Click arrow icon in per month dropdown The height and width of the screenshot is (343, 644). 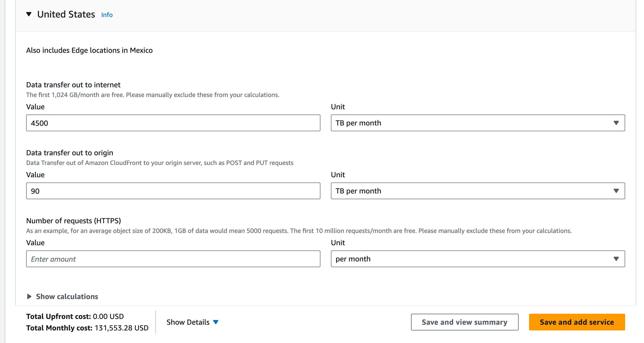pos(616,259)
